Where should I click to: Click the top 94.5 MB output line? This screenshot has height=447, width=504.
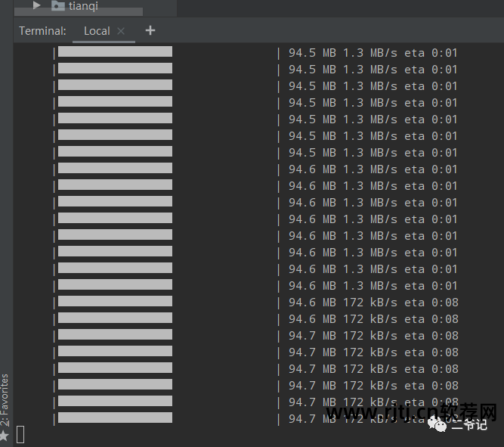coord(373,53)
